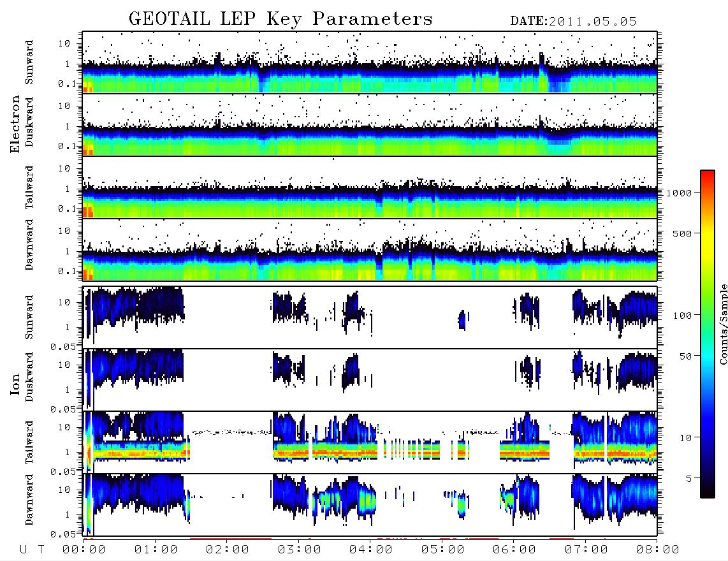Click the "Ion" group axis label

(15, 384)
